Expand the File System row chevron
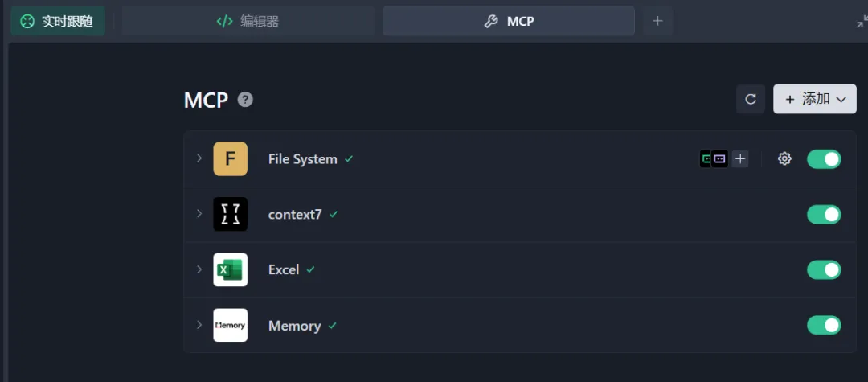 pos(199,158)
